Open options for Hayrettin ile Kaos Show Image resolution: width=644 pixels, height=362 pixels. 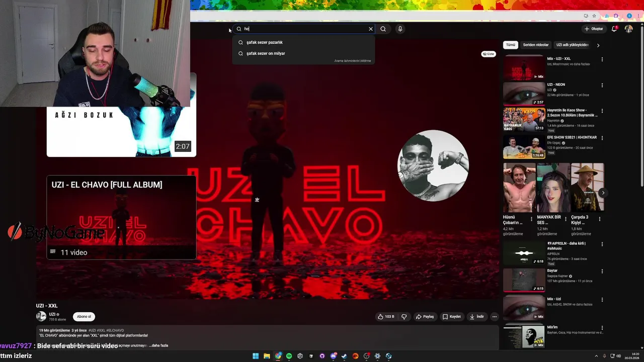[602, 111]
